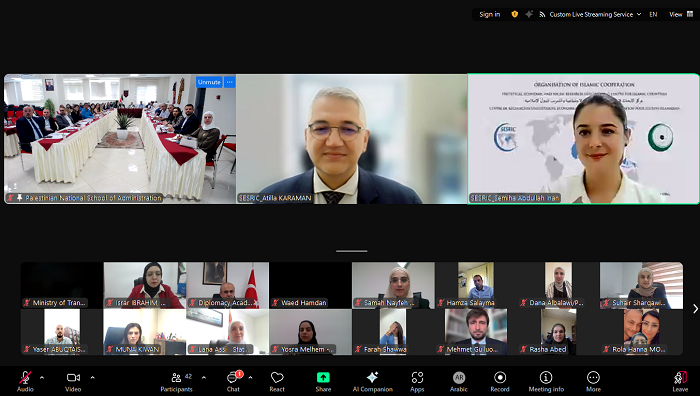Viewport: 700px width, 396px height.
Task: Open Custom Live Streaming Service dropdown
Action: [x=590, y=14]
